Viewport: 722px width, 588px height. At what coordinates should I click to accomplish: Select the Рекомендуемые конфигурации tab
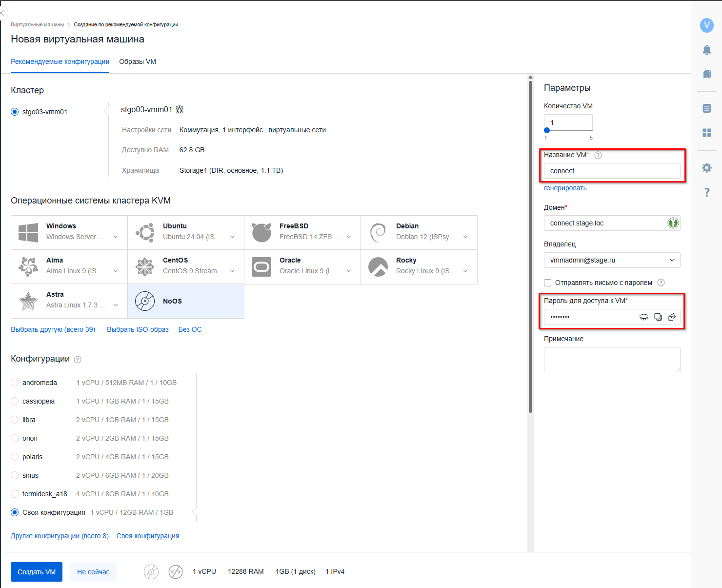pyautogui.click(x=60, y=62)
